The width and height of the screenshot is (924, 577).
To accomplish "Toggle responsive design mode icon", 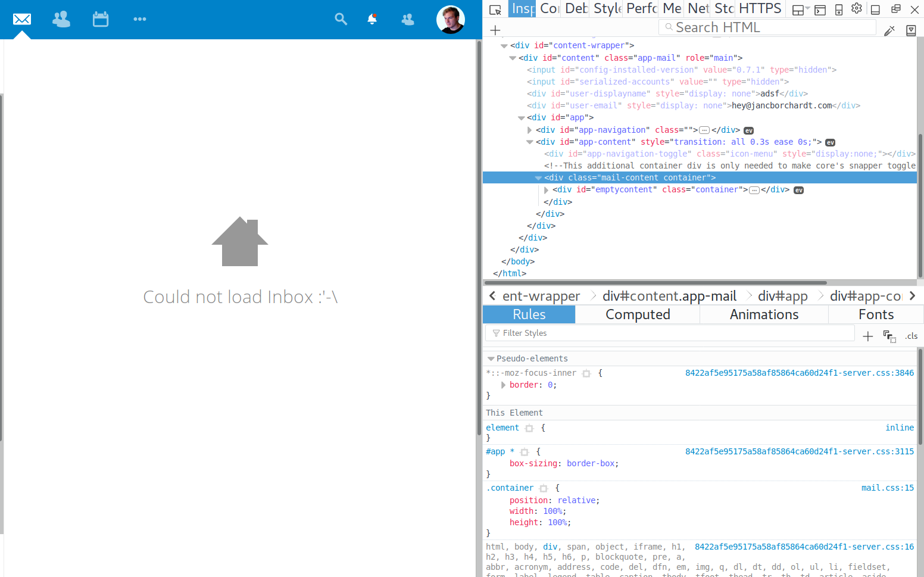I will click(839, 10).
